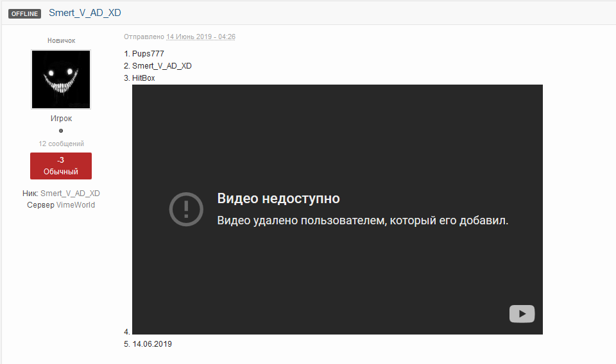Click the Новичок rank label

click(x=62, y=40)
